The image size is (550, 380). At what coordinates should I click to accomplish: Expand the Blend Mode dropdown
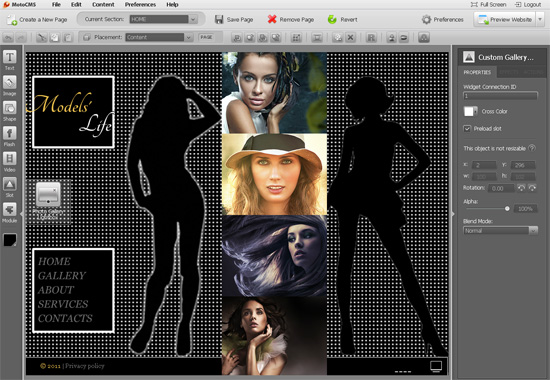500,231
